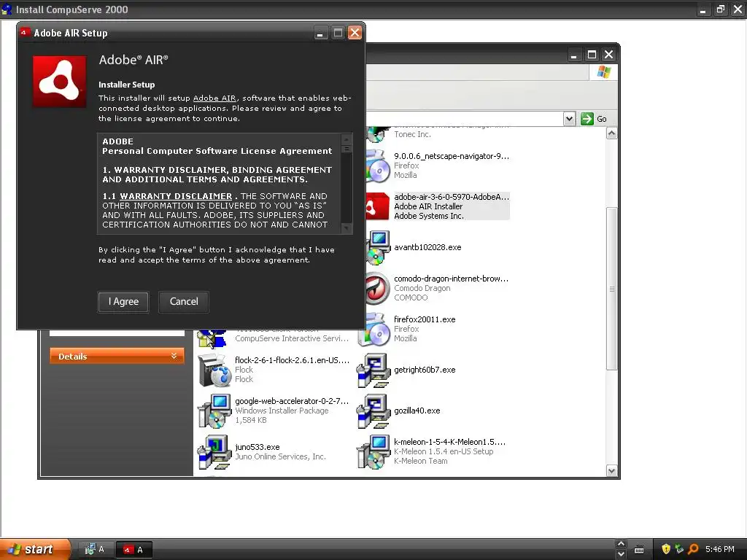
Task: Select the Comodo Dragon installer icon
Action: click(378, 289)
